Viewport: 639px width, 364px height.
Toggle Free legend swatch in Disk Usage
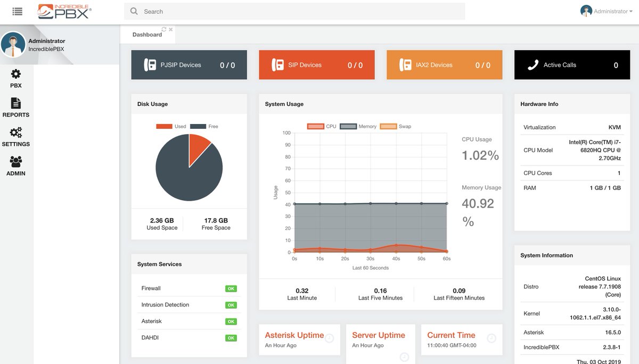(x=198, y=127)
